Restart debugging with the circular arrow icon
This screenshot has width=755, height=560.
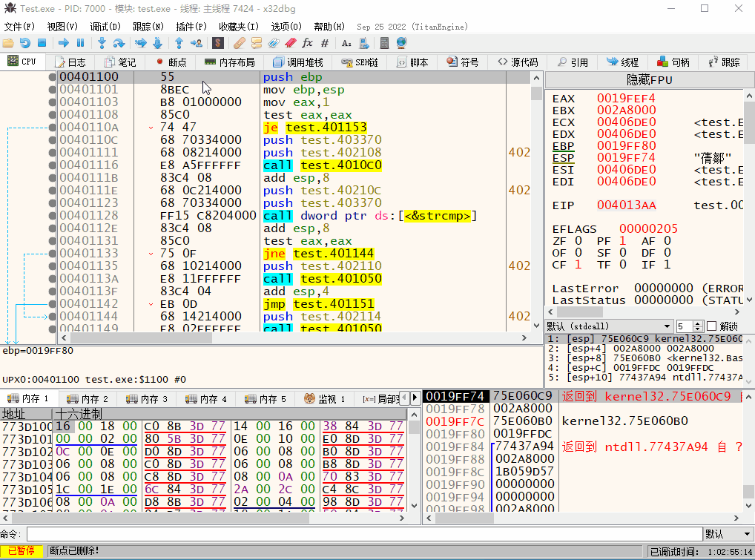[x=24, y=42]
